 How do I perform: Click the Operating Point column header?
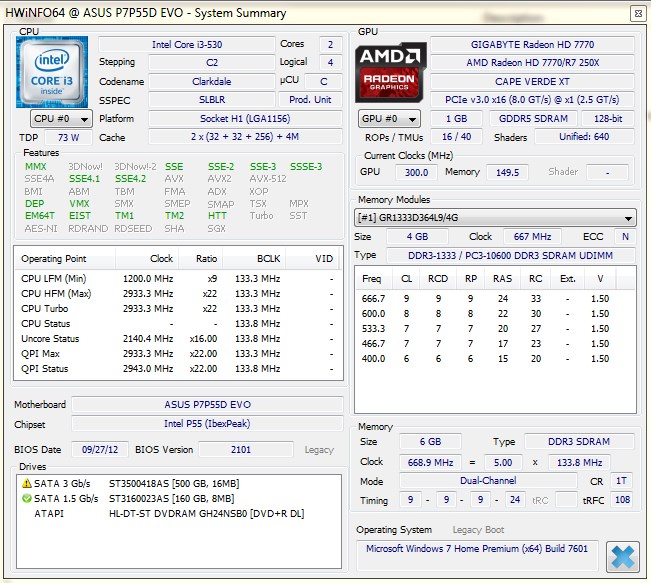pyautogui.click(x=65, y=258)
